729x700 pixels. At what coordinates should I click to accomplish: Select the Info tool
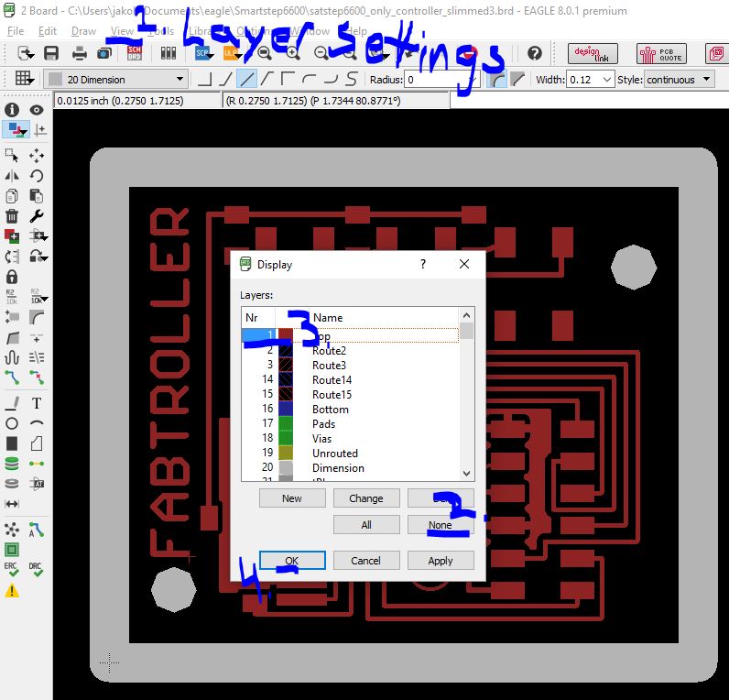click(12, 110)
